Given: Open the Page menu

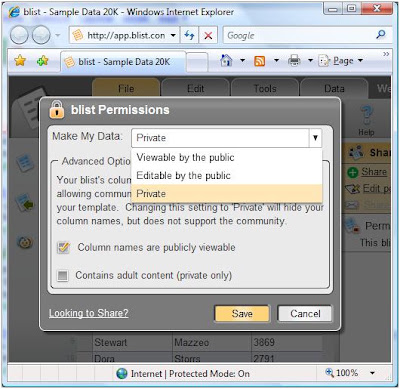Looking at the screenshot, I should pos(341,61).
